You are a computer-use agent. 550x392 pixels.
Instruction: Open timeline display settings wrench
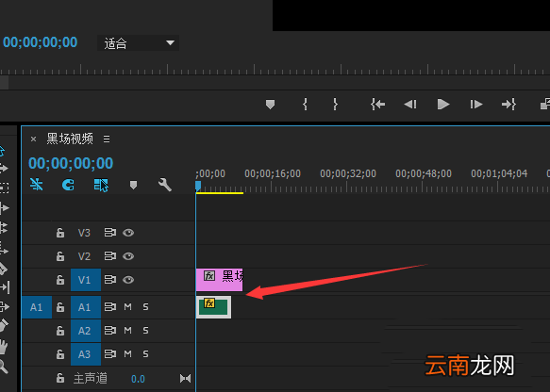point(165,185)
